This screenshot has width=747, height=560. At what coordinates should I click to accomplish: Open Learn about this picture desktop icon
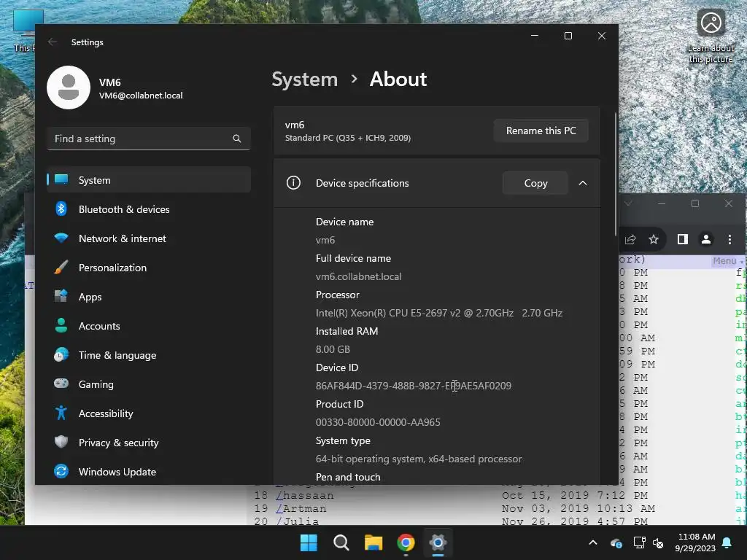tap(711, 36)
